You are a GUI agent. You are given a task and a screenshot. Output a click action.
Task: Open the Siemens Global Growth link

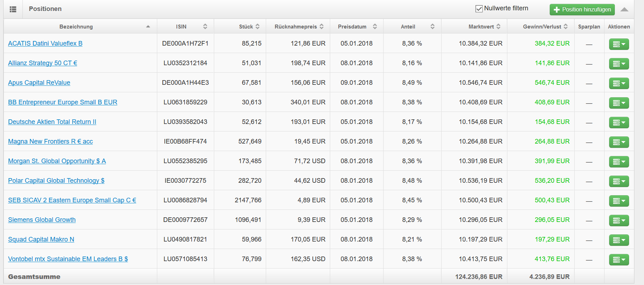click(42, 220)
